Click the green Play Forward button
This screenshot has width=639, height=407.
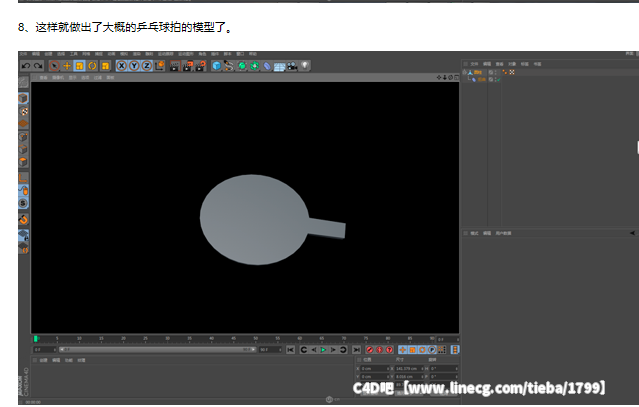point(323,350)
